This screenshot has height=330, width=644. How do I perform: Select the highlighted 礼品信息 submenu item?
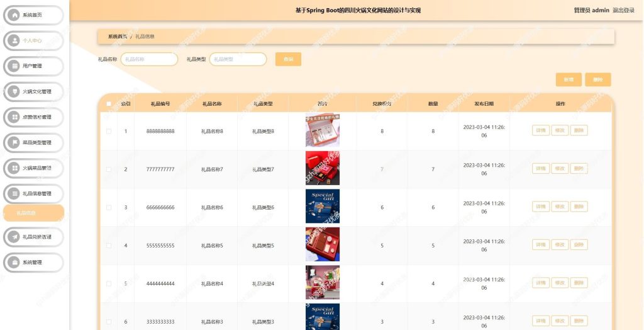click(33, 213)
